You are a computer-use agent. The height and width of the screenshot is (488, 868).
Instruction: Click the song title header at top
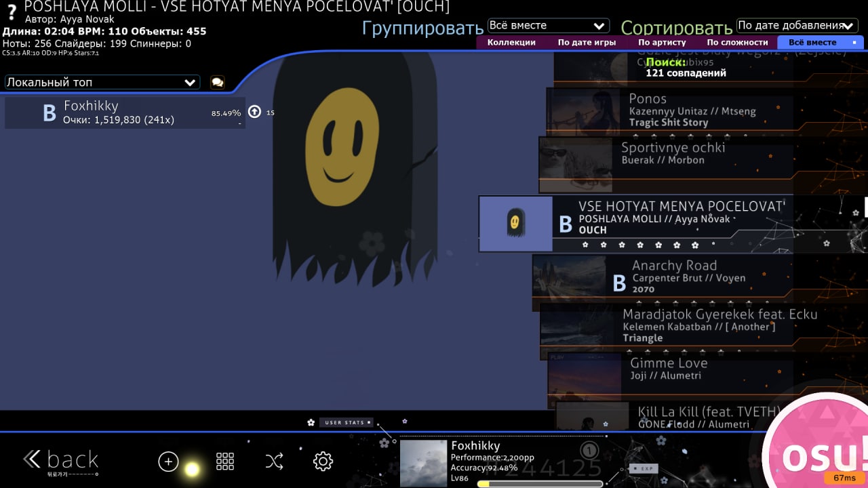click(237, 7)
